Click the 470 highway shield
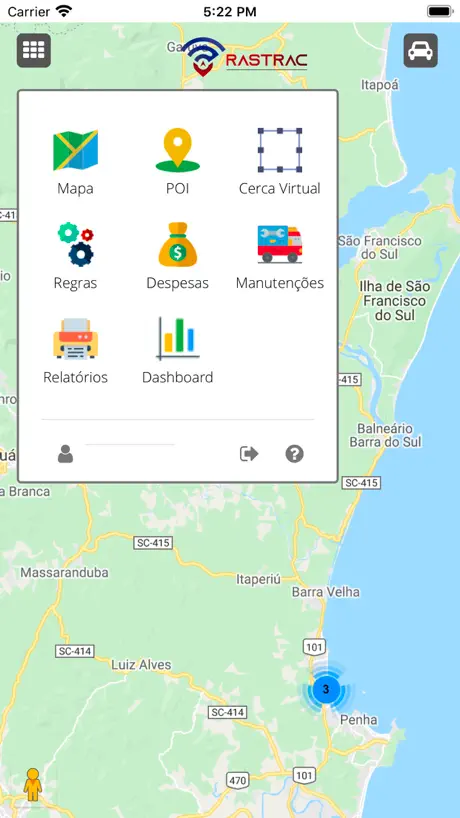The image size is (460, 818). [x=238, y=781]
